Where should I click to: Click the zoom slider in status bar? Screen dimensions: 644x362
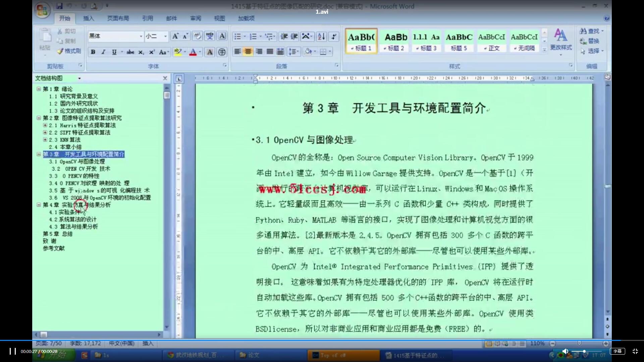[579, 344]
